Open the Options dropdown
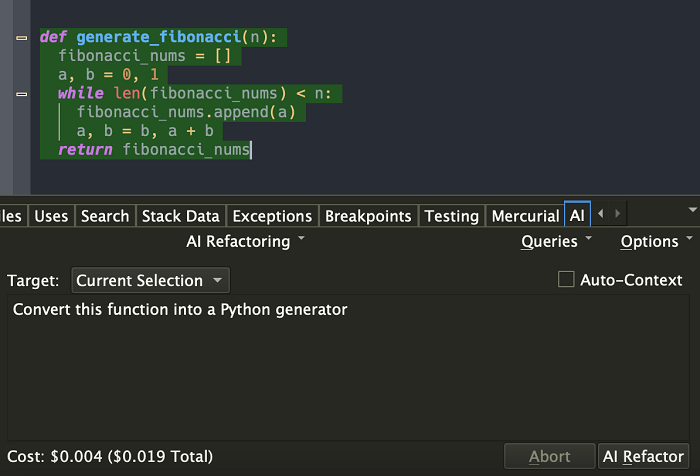The image size is (700, 476). tap(656, 241)
